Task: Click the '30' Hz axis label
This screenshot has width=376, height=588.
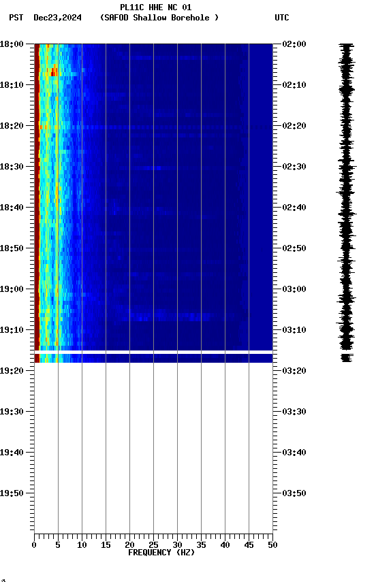Action: click(x=177, y=545)
